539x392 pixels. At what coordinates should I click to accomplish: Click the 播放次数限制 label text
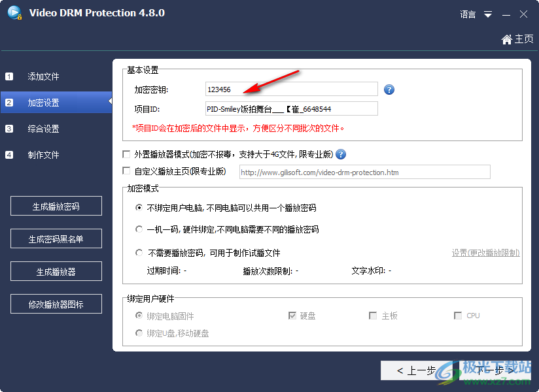pos(268,271)
